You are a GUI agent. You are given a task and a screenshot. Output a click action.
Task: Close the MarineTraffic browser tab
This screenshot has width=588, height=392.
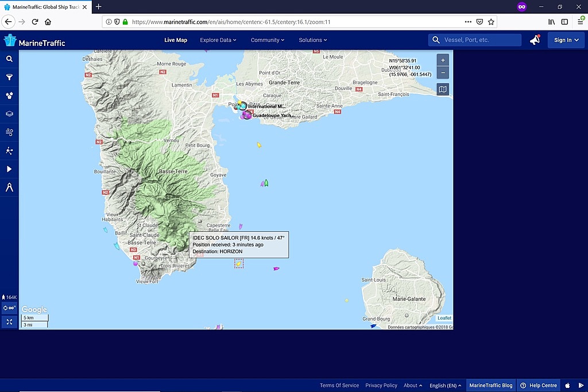85,7
